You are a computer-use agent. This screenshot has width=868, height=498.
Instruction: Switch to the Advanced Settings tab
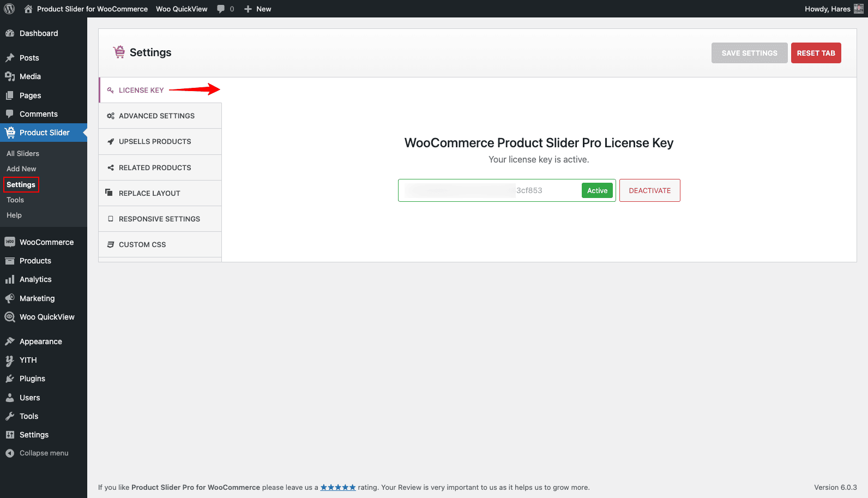pos(156,116)
